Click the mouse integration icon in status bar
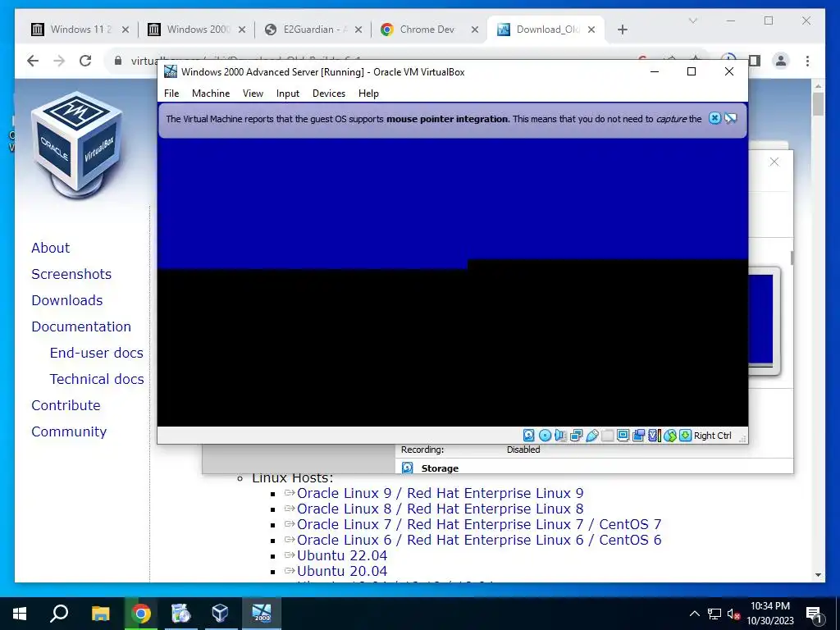 pos(669,436)
